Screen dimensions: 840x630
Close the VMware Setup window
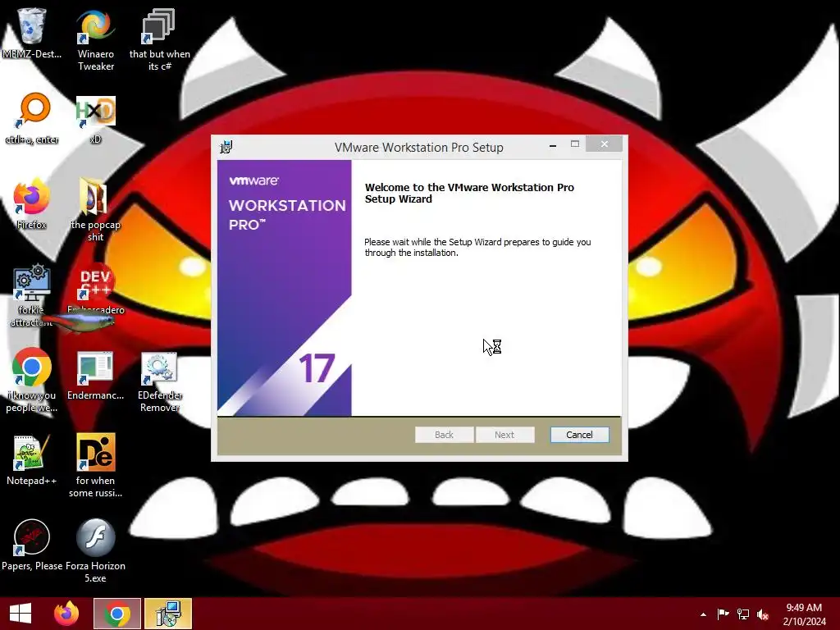click(x=605, y=144)
